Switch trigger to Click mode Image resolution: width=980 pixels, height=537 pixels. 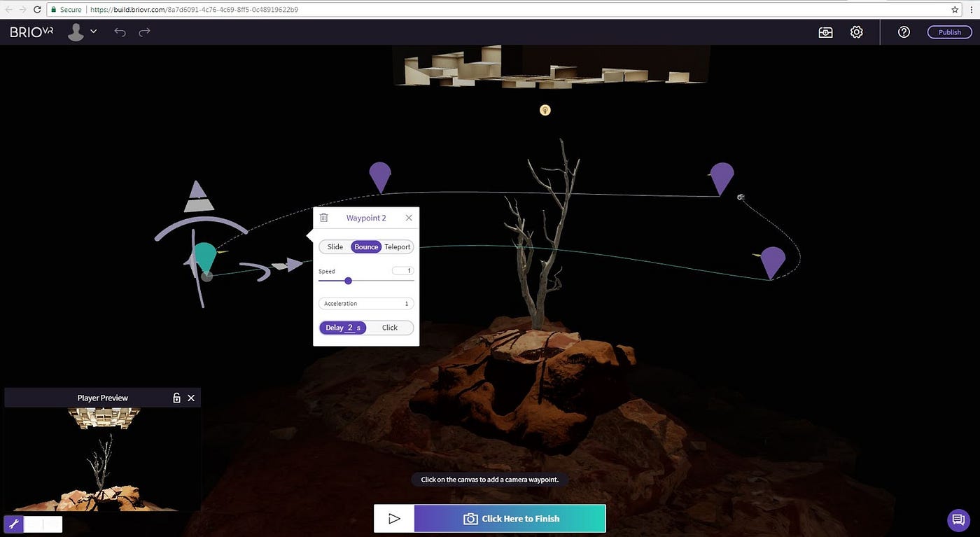click(x=390, y=328)
